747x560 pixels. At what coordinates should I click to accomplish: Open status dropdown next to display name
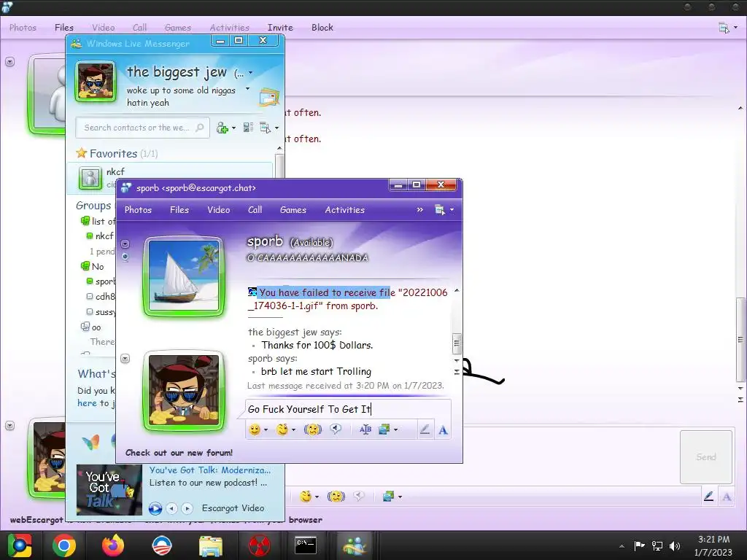tap(251, 73)
